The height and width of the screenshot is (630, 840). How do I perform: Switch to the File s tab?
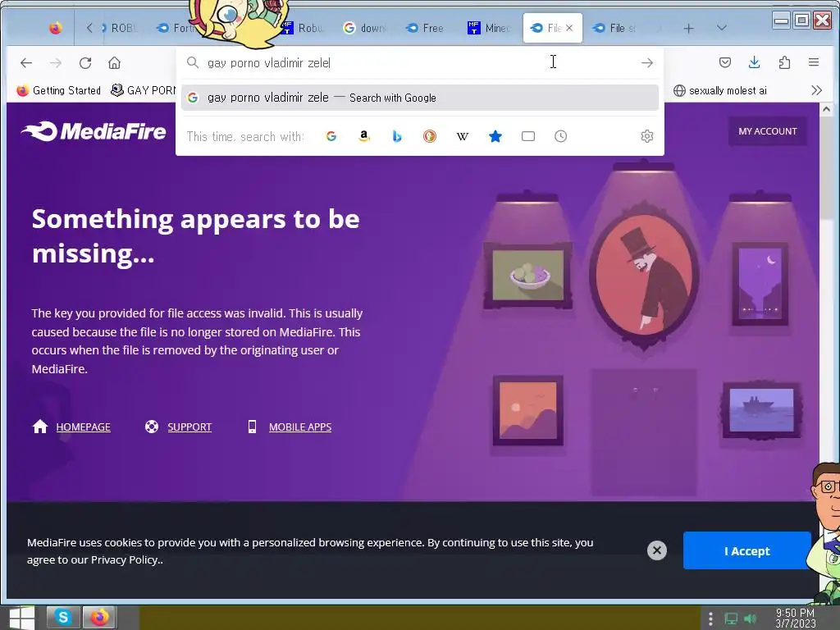coord(616,28)
